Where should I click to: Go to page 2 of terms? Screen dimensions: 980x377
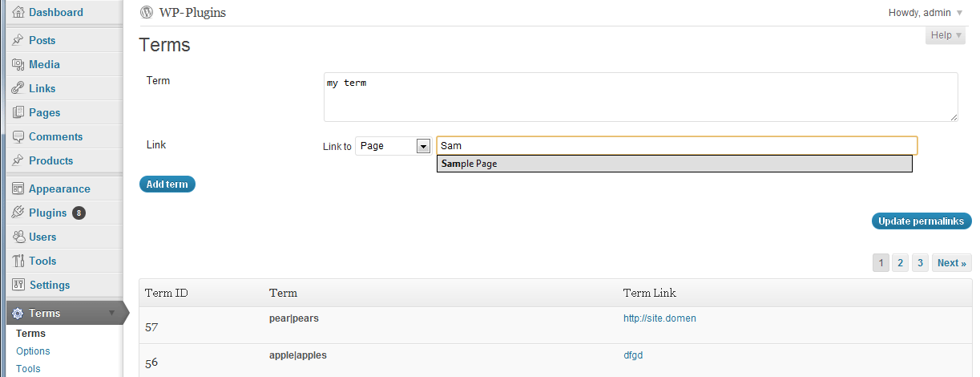900,263
